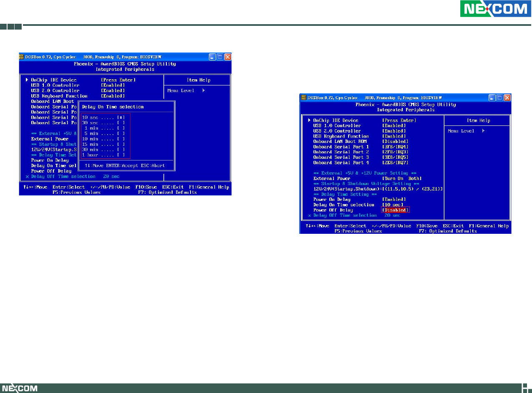Close the DOSBox window containing the popup dialog

(228, 57)
